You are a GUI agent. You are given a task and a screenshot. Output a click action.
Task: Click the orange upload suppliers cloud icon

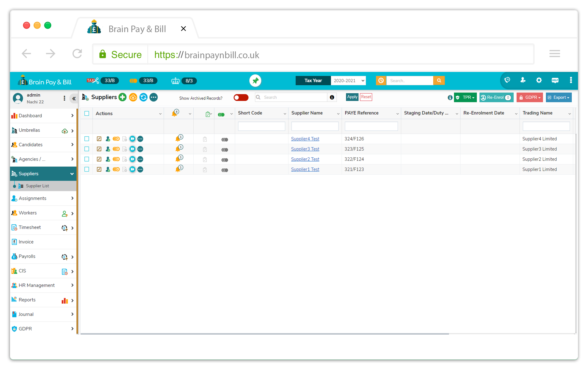point(133,97)
